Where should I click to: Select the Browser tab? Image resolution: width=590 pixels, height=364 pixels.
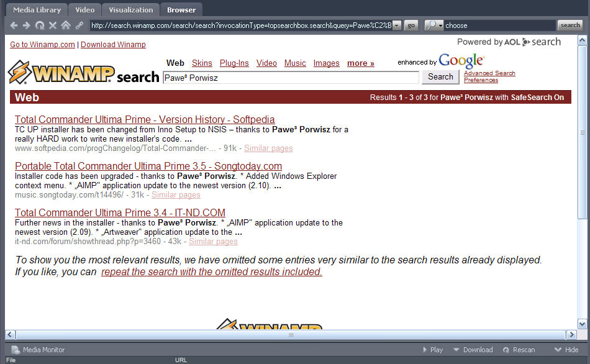pos(181,10)
